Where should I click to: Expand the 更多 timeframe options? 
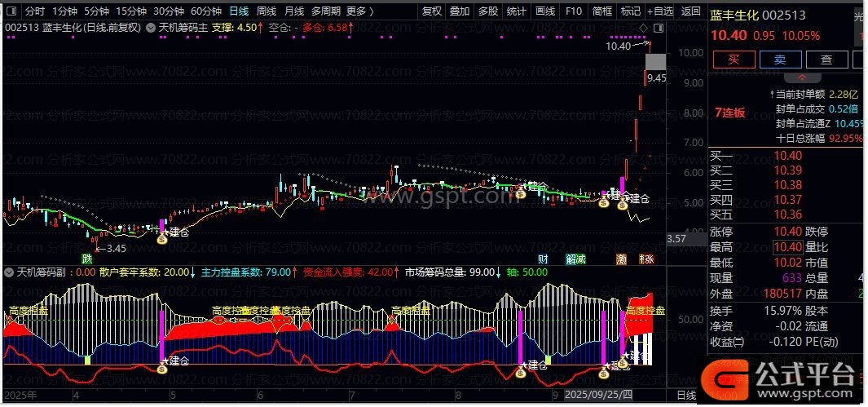[x=359, y=11]
